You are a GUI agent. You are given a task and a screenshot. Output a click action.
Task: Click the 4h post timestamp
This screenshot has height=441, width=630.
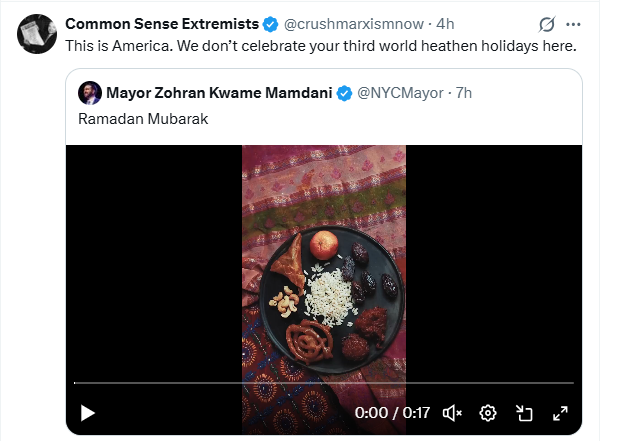pos(446,24)
